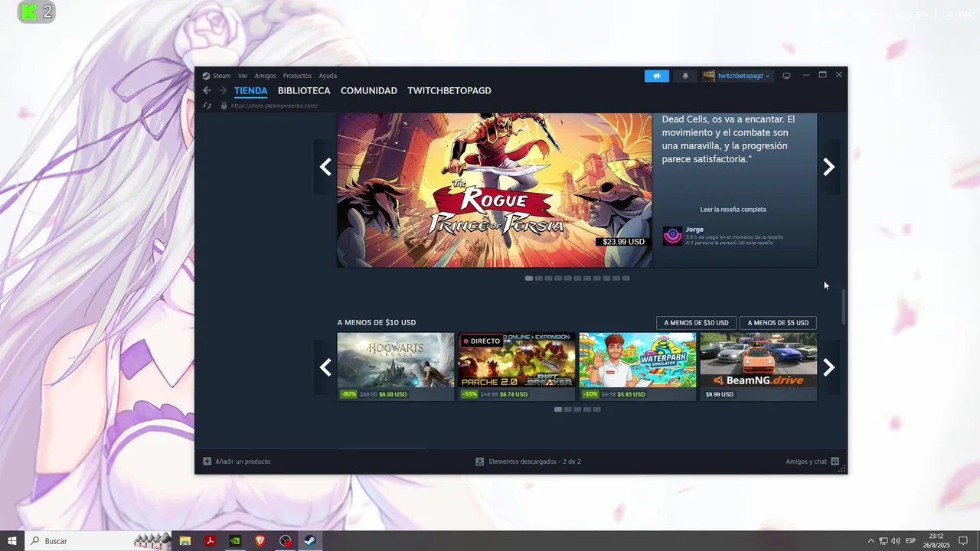Select the last featured carousel dot
Viewport: 980px width, 551px height.
tap(626, 279)
